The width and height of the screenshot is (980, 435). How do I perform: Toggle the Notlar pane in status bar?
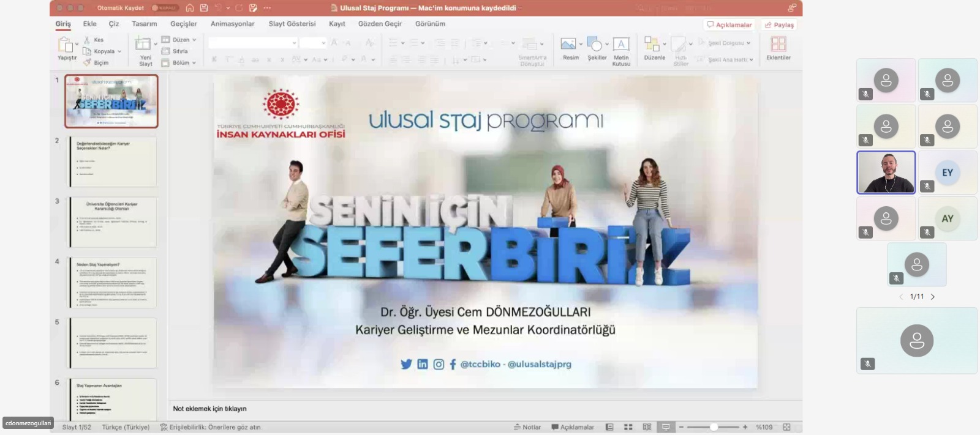point(527,427)
